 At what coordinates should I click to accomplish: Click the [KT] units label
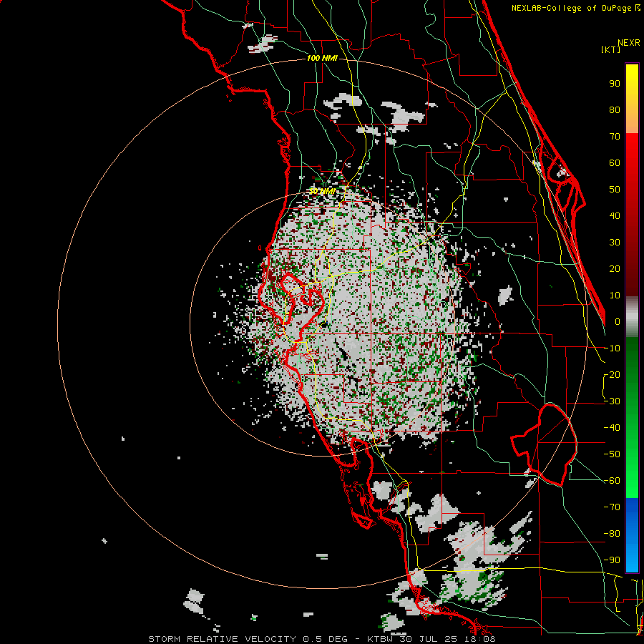611,49
